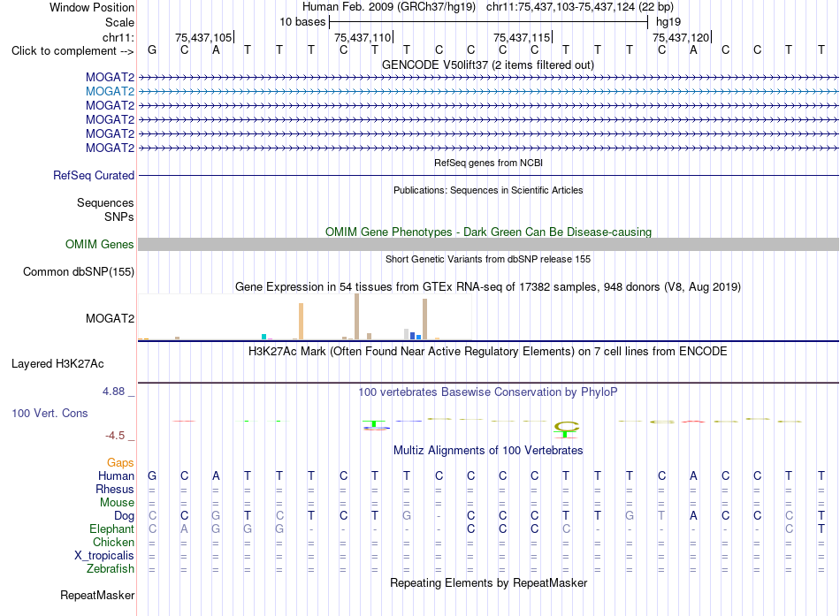The width and height of the screenshot is (840, 616).
Task: Select the Rhesus alignment row label
Action: click(x=115, y=490)
